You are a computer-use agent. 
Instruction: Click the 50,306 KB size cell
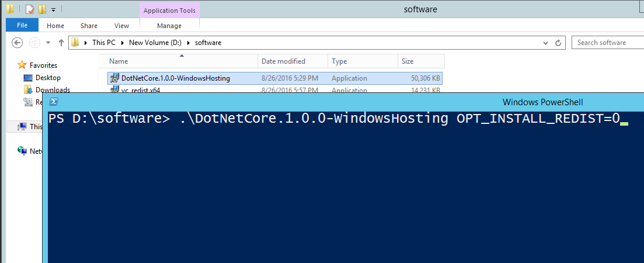tap(426, 78)
